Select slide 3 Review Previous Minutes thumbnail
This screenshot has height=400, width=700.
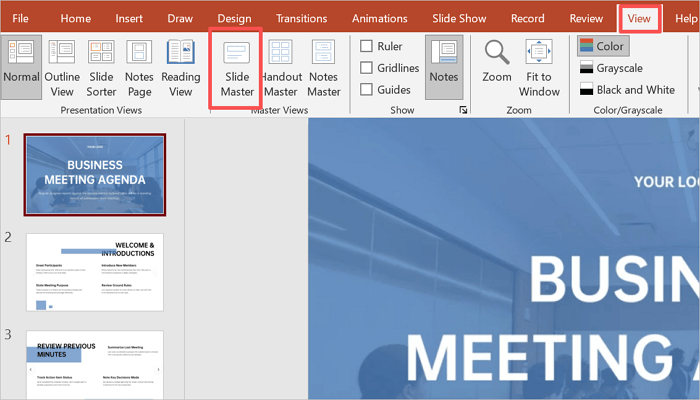pos(95,364)
